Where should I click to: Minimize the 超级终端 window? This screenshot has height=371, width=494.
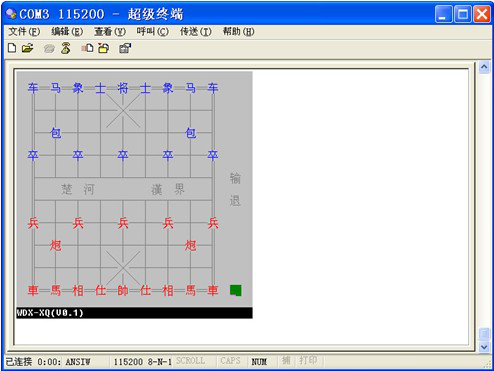tap(444, 14)
